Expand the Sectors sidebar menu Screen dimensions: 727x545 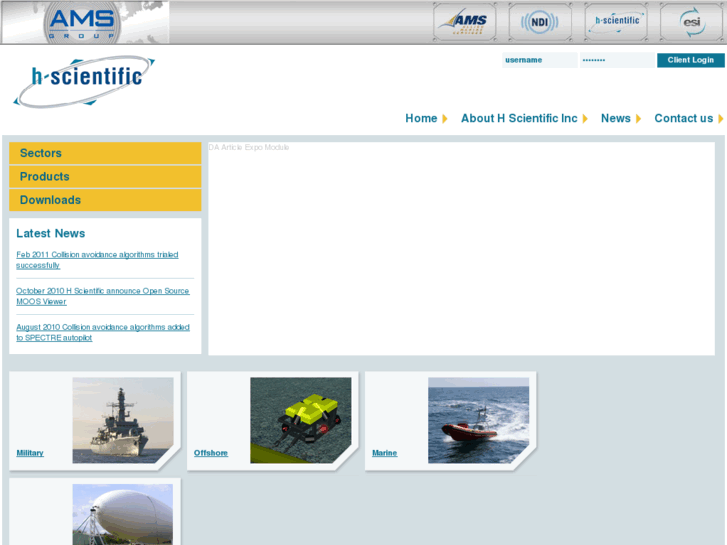point(105,153)
